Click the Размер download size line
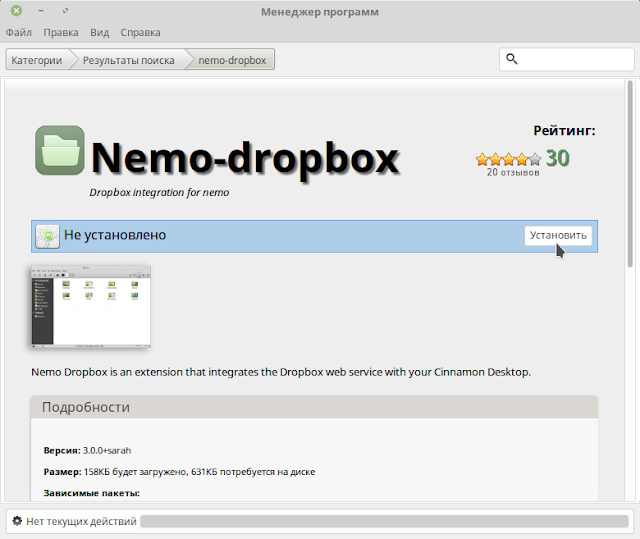 (179, 472)
